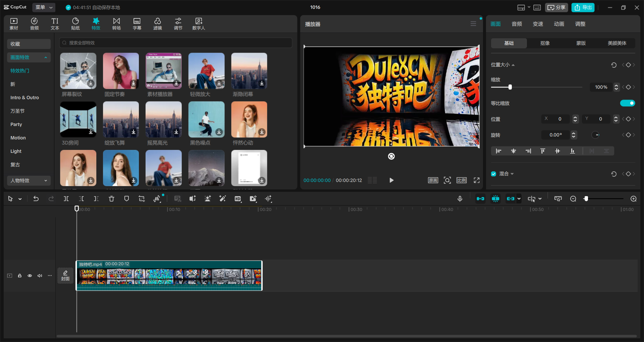
Task: Open the 滤镜 filters panel icon
Action: pos(158,24)
